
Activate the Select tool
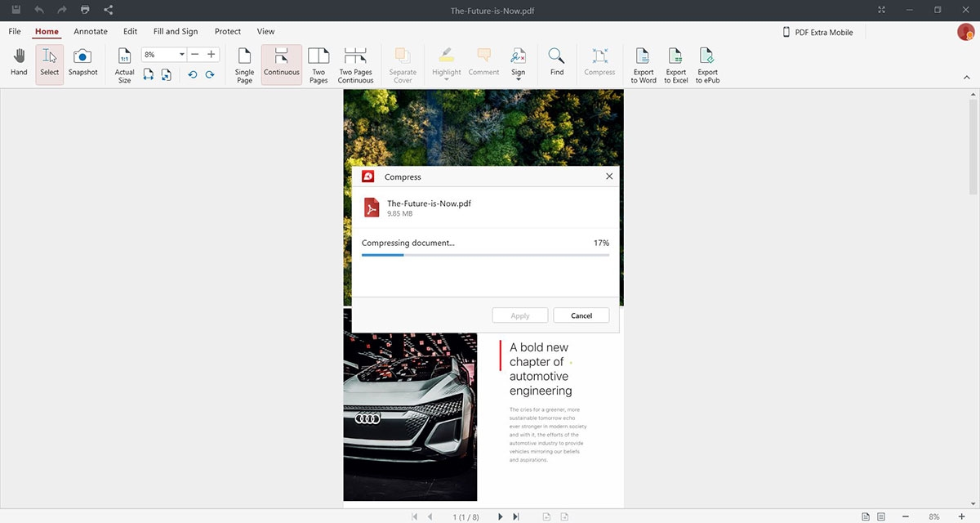tap(50, 65)
